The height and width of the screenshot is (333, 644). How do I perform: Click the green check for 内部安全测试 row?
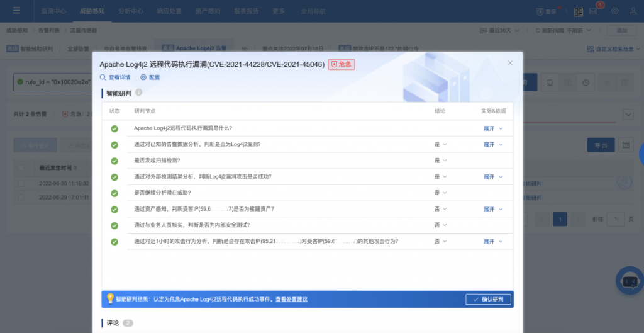(114, 225)
